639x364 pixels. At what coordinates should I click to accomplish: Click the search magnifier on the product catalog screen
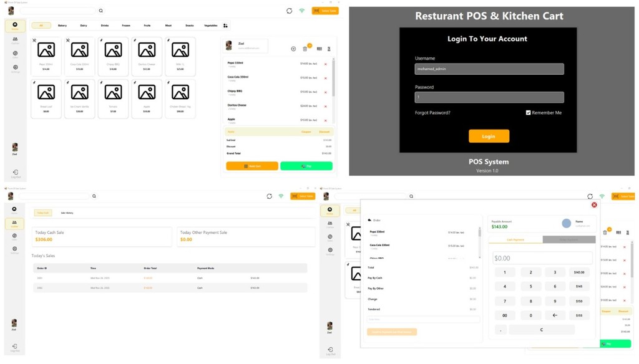point(101,11)
